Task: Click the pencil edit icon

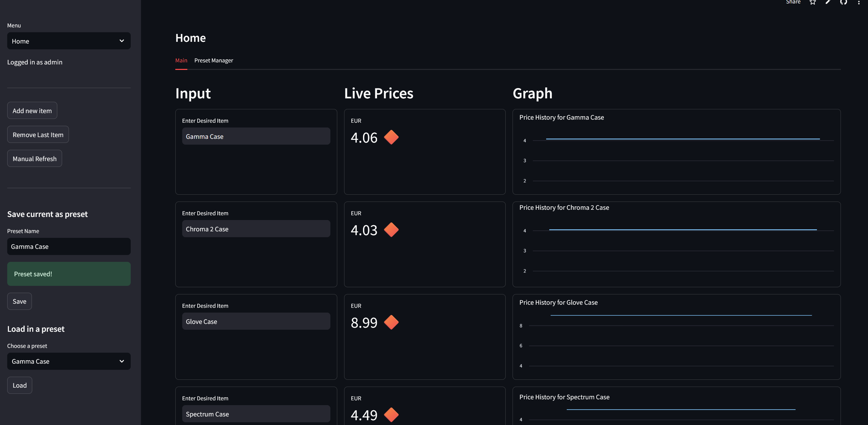Action: 828,2
